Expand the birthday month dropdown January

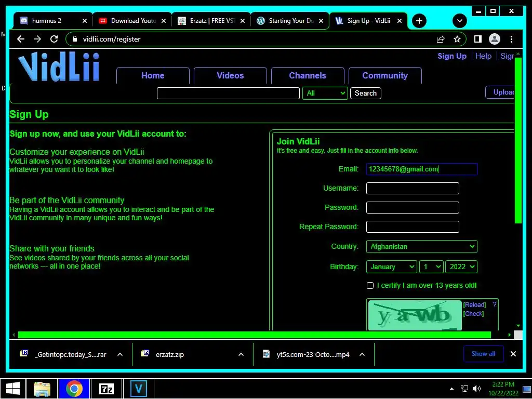[x=392, y=267]
